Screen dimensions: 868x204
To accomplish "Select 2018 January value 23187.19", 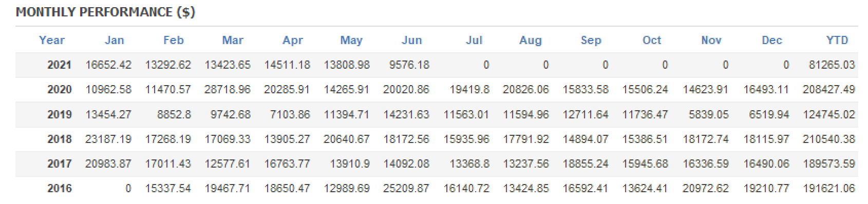I will point(108,139).
